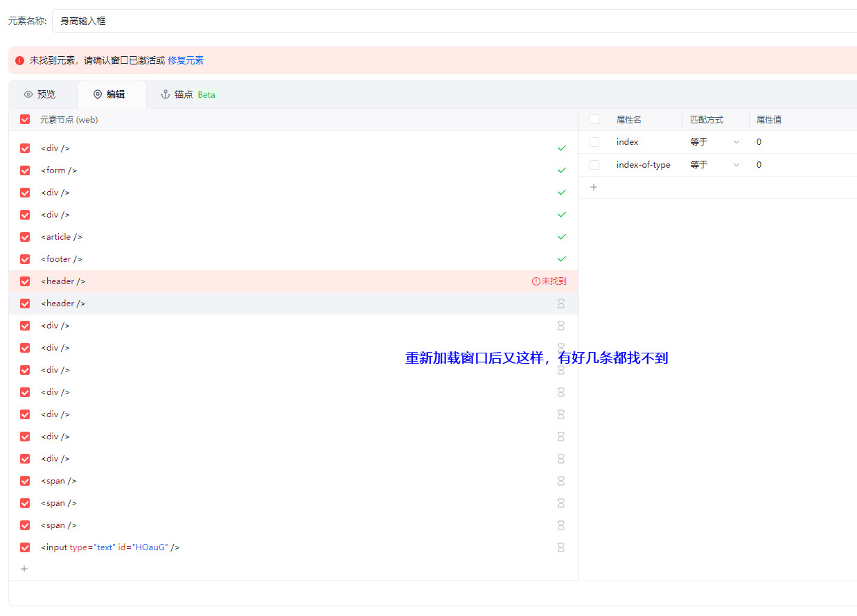
Task: Enable the index-of-type attribute checkbox
Action: point(594,165)
